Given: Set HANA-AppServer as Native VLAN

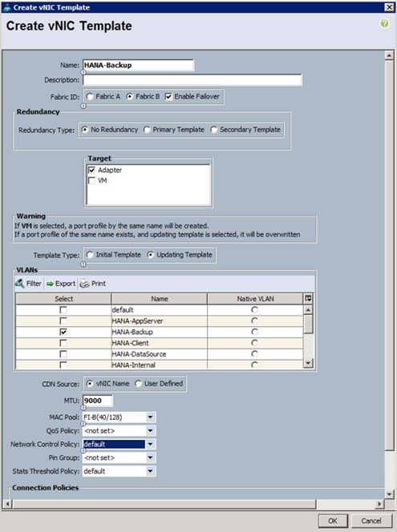Looking at the screenshot, I should (x=254, y=320).
